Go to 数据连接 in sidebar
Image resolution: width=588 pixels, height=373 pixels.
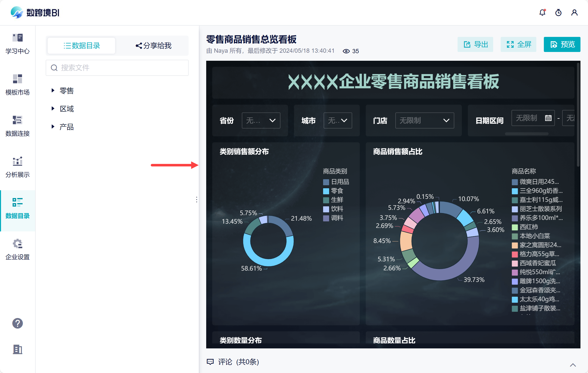point(18,120)
